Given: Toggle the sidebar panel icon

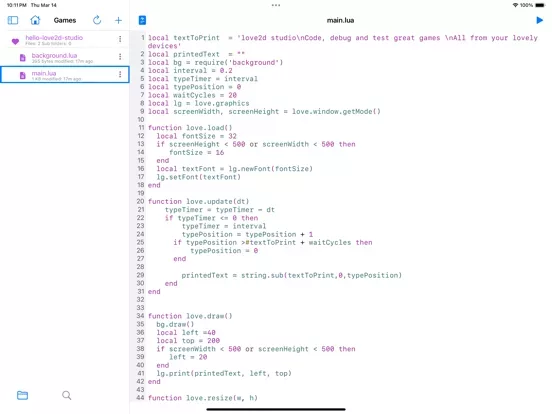Looking at the screenshot, I should point(13,20).
